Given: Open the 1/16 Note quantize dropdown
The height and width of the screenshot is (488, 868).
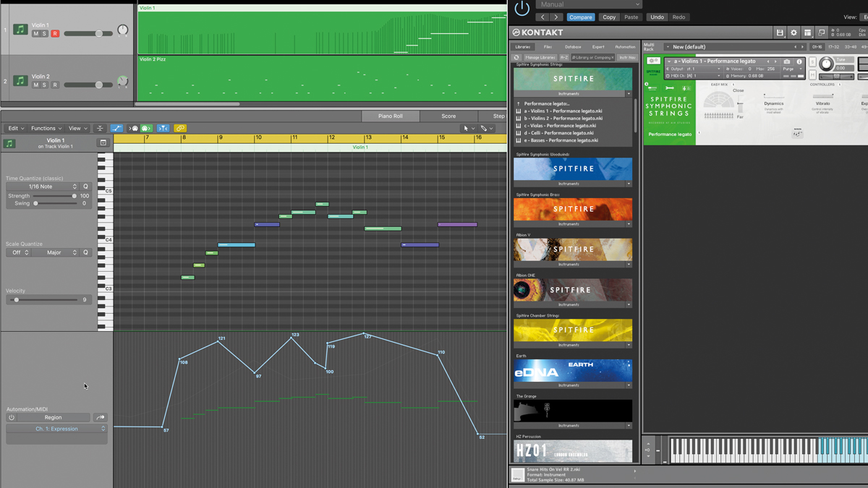Looking at the screenshot, I should [x=42, y=187].
